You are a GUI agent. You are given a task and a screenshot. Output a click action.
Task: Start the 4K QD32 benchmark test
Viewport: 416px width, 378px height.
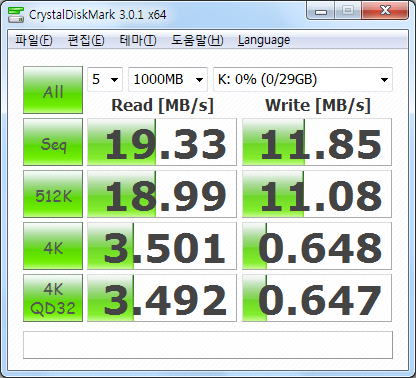pos(53,298)
